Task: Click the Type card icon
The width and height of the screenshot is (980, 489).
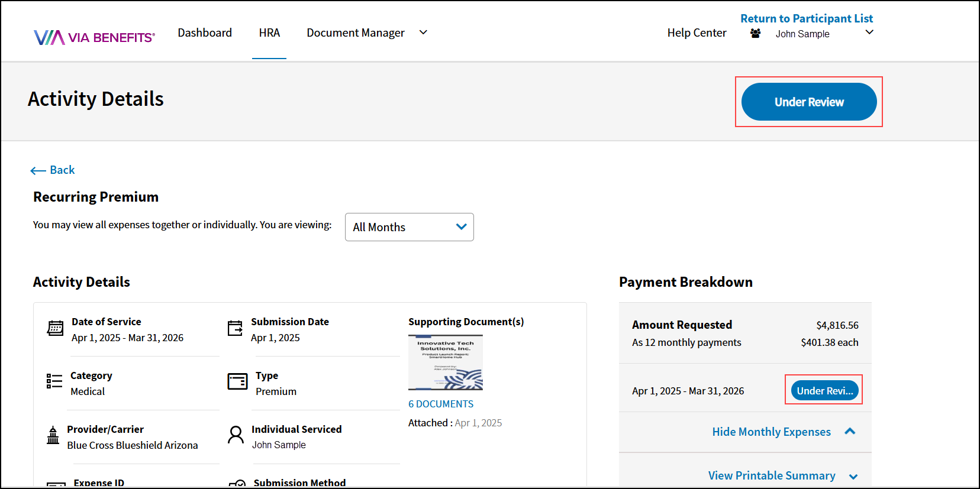Action: tap(237, 381)
